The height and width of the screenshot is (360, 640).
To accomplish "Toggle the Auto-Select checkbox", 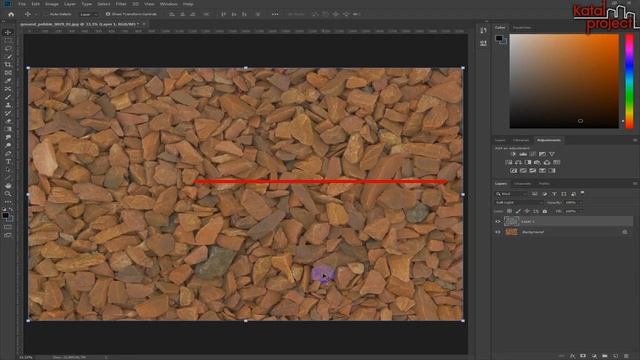I will click(47, 14).
